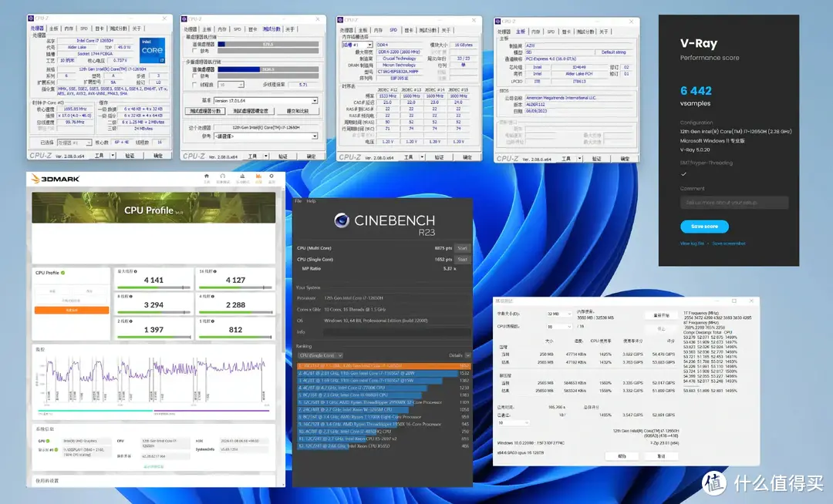Start the Cinebench CPU Multi Core test
The width and height of the screenshot is (833, 504).
point(462,248)
